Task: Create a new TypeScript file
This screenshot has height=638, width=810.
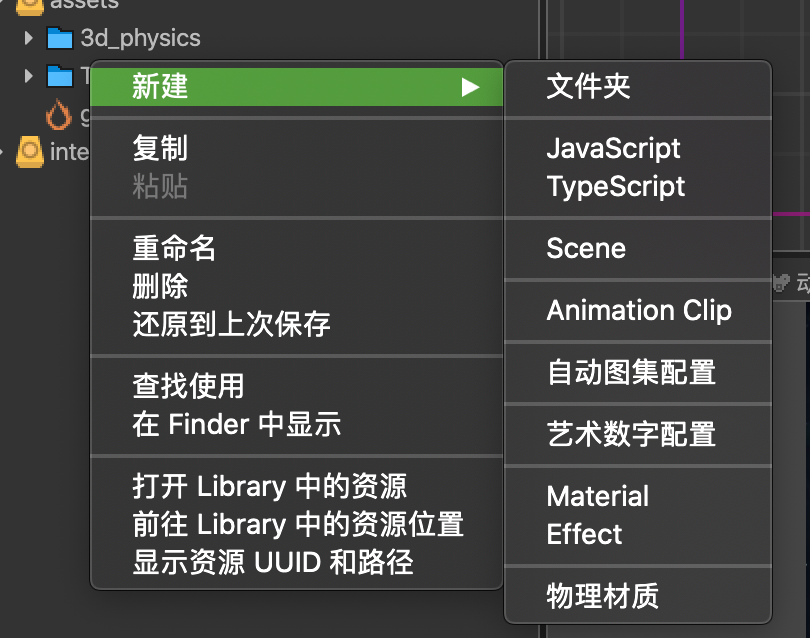Action: (x=616, y=187)
